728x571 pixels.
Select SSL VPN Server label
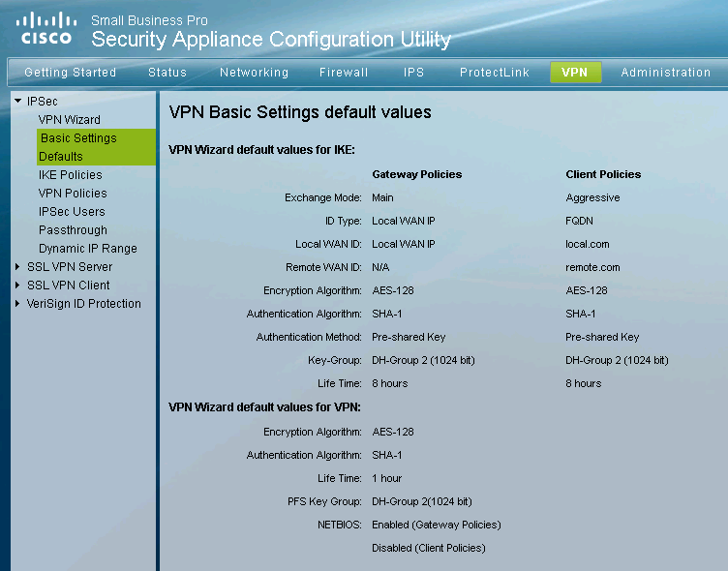(x=70, y=267)
